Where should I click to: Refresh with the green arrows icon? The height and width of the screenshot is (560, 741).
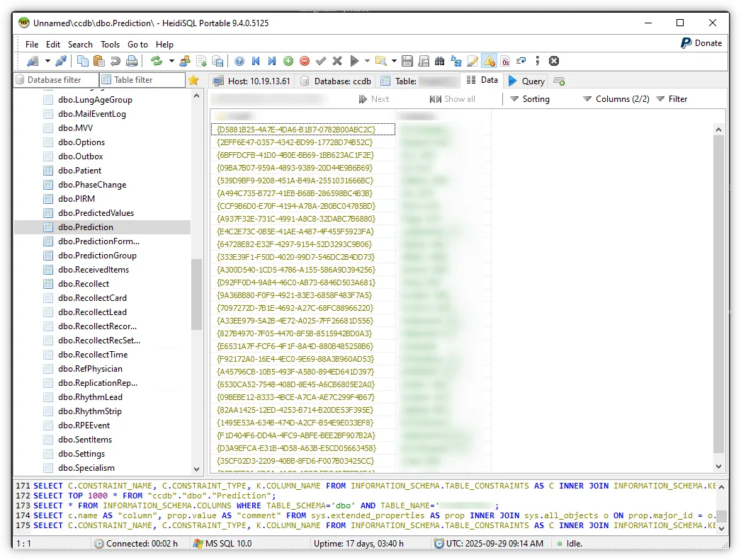pyautogui.click(x=157, y=61)
